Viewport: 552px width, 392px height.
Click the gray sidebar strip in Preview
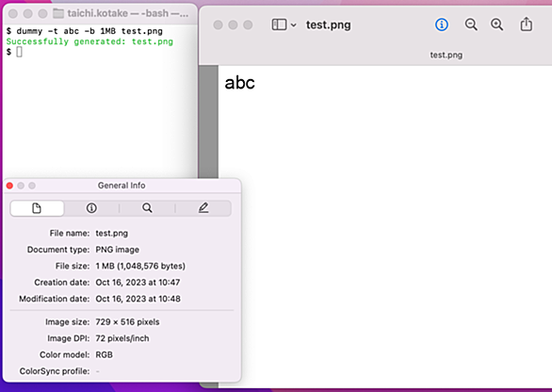(x=208, y=122)
